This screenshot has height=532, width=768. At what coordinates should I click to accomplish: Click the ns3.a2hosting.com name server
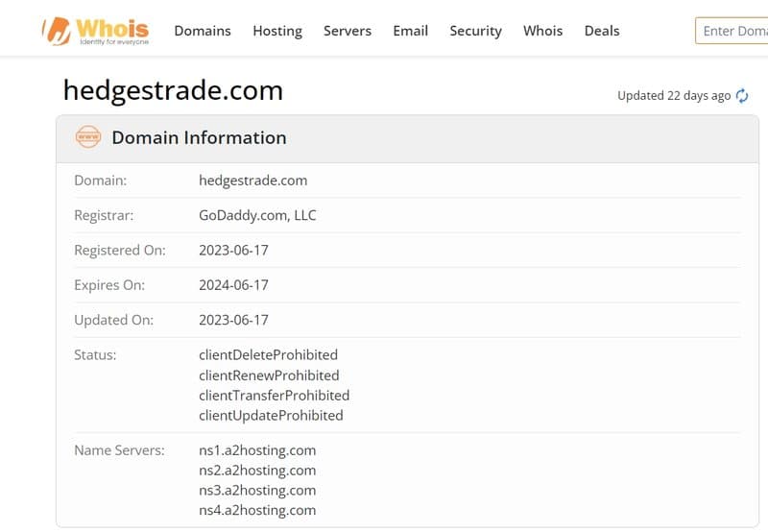point(257,491)
